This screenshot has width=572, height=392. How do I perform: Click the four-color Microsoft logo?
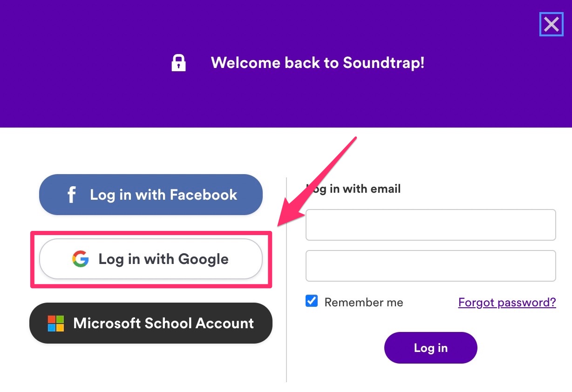click(56, 323)
